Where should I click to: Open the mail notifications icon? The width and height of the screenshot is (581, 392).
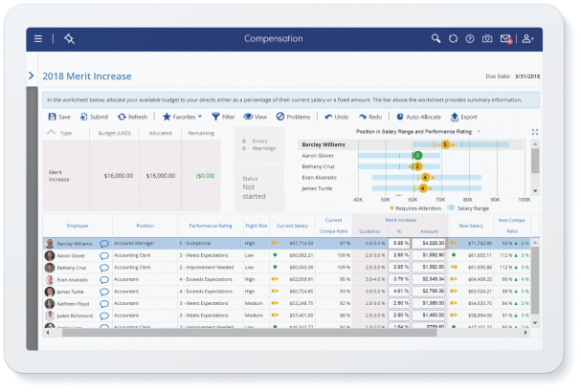pyautogui.click(x=505, y=39)
